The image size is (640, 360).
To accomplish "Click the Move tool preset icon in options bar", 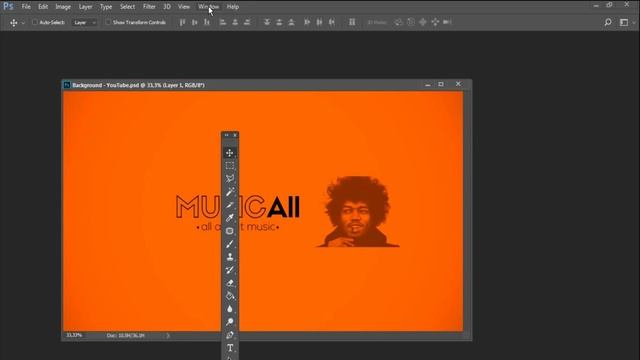I will click(13, 22).
